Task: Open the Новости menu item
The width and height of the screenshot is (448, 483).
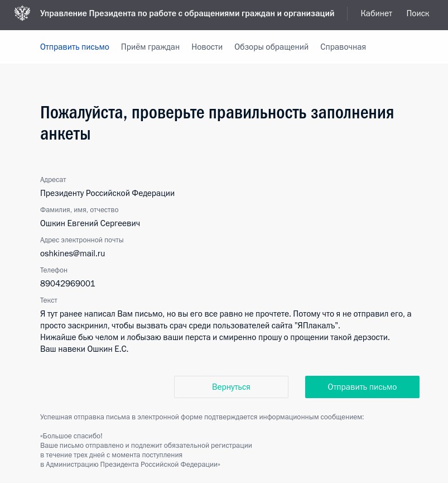Action: [207, 47]
